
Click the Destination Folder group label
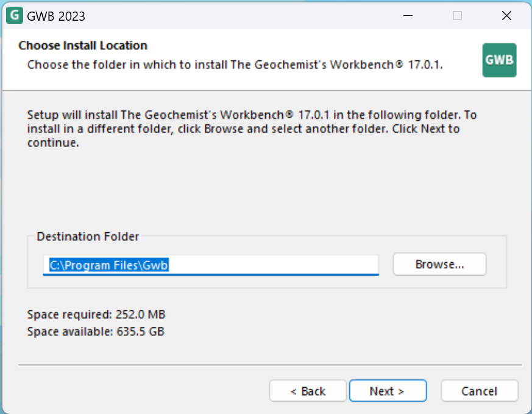[x=88, y=236]
